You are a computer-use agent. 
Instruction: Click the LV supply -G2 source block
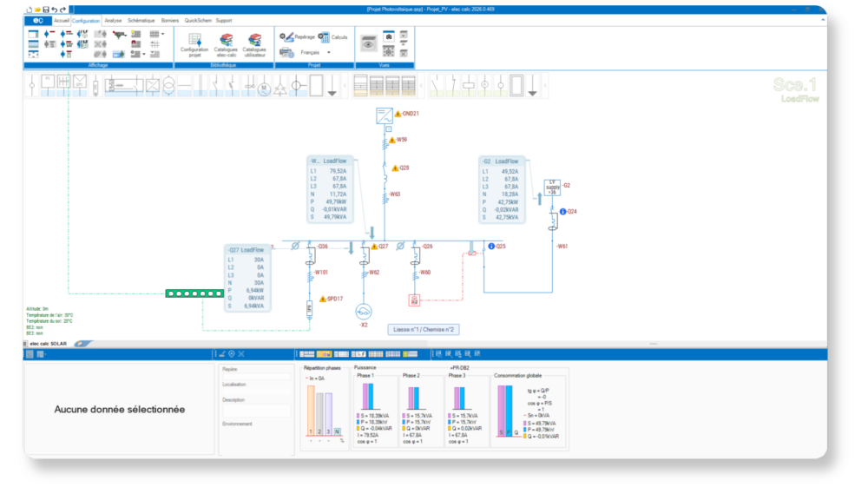tap(551, 188)
